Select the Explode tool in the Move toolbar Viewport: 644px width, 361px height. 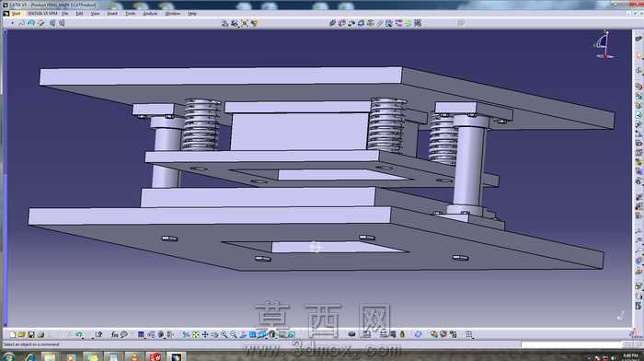[245, 23]
